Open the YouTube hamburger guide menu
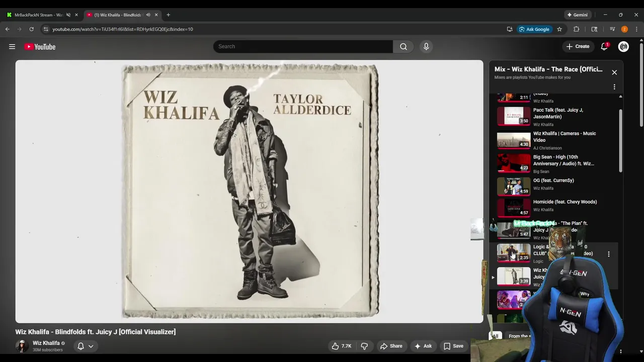The width and height of the screenshot is (644, 362). click(x=12, y=47)
